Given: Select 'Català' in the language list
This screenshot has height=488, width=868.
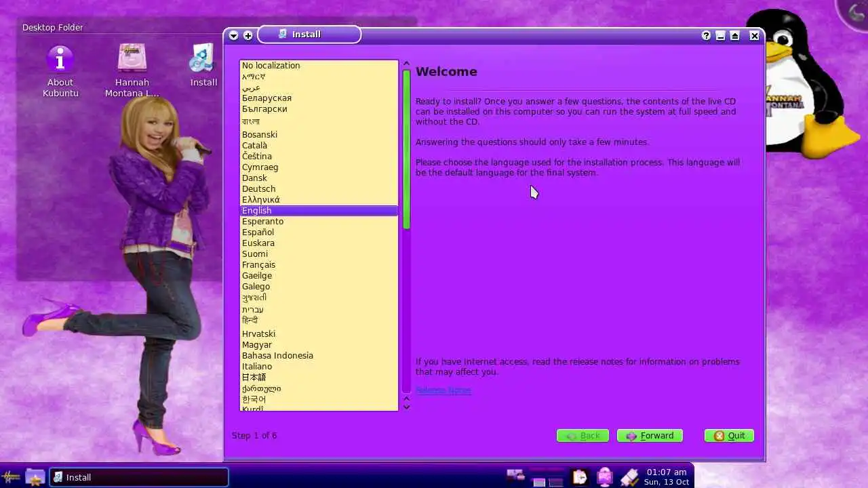Looking at the screenshot, I should [x=319, y=146].
